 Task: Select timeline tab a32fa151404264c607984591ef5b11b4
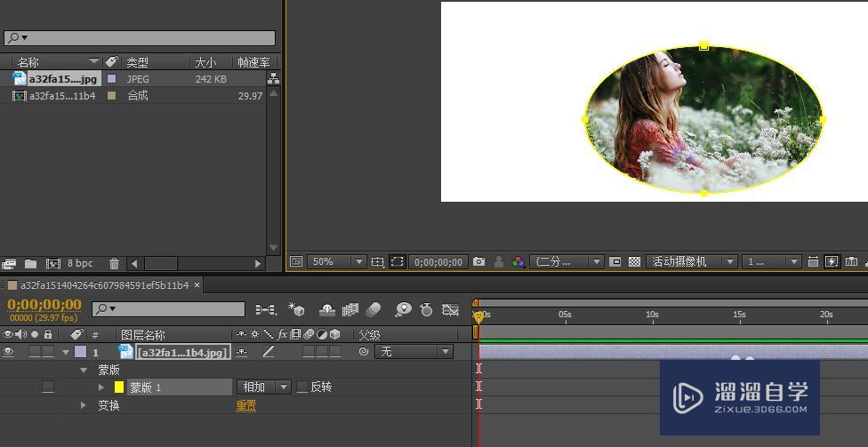click(x=104, y=285)
